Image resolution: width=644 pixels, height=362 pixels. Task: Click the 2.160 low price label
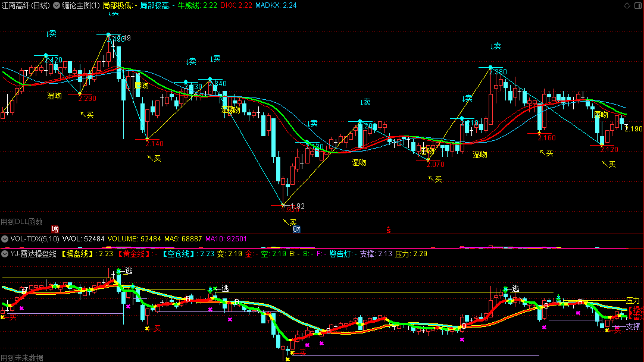click(546, 138)
